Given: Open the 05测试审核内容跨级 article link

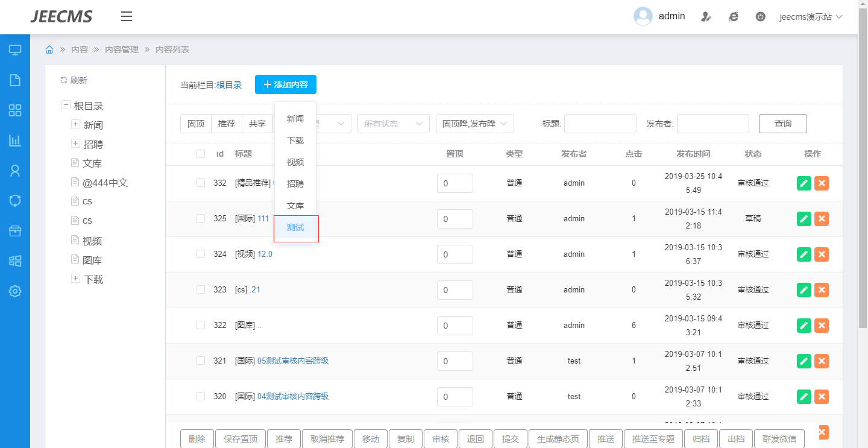Looking at the screenshot, I should (293, 361).
